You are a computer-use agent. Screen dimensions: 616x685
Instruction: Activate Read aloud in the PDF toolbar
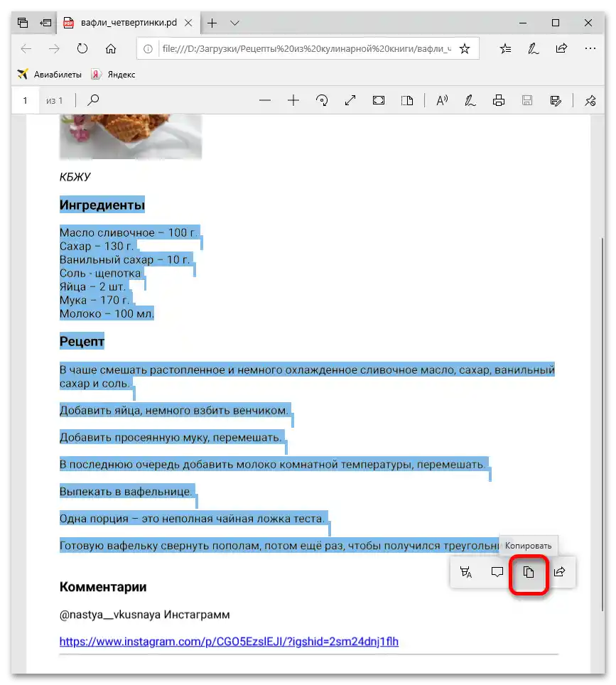coord(441,99)
